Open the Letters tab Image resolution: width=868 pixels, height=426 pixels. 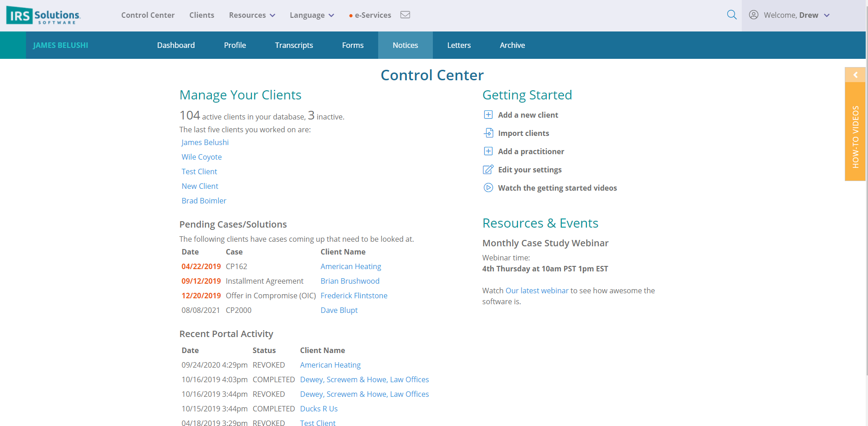[x=459, y=45]
